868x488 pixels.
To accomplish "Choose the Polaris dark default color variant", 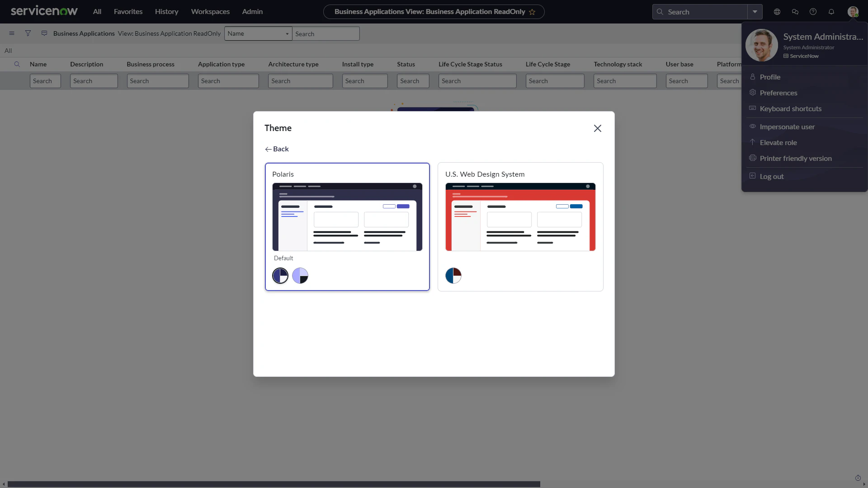I will coord(280,276).
